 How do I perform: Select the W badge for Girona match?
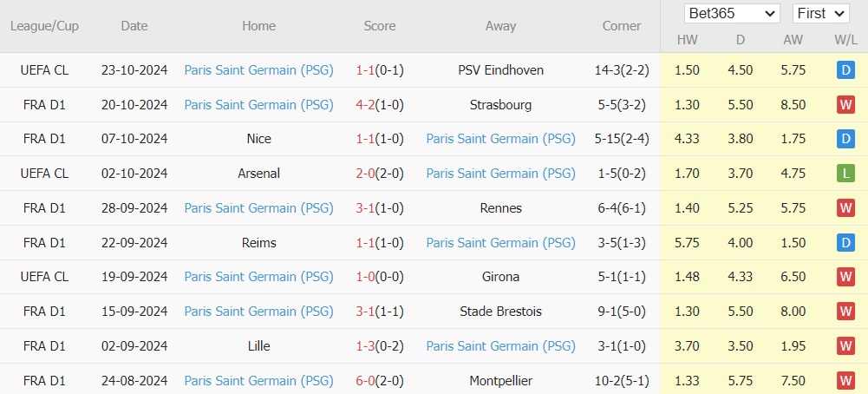tap(845, 277)
